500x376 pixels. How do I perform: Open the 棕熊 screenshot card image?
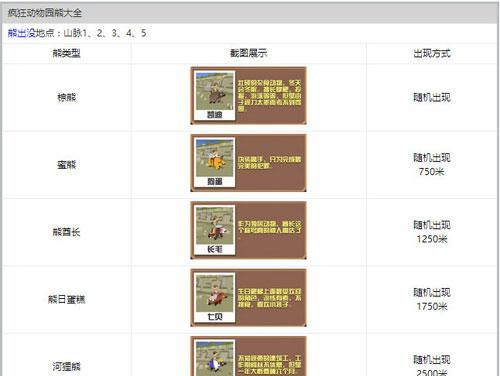tap(248, 96)
